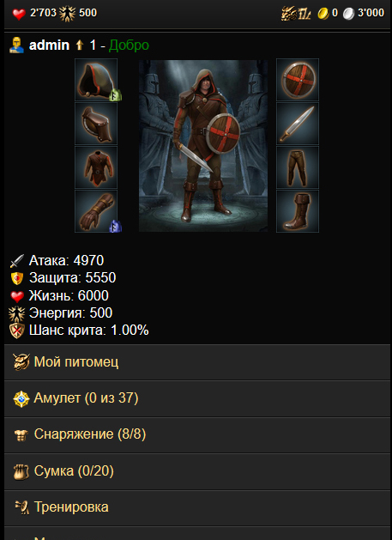The width and height of the screenshot is (392, 540).
Task: Click the hooded character portrait image
Action: tap(203, 146)
